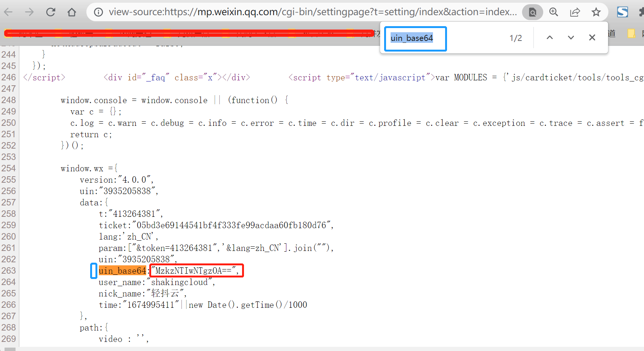
Task: Go forward with the browser forward arrow
Action: click(29, 12)
